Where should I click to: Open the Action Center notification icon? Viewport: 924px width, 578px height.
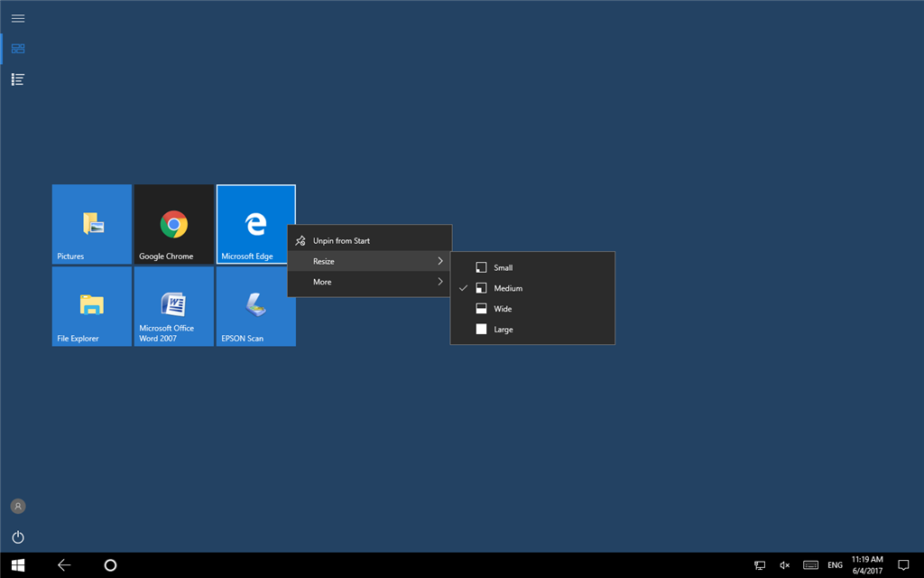pos(903,565)
